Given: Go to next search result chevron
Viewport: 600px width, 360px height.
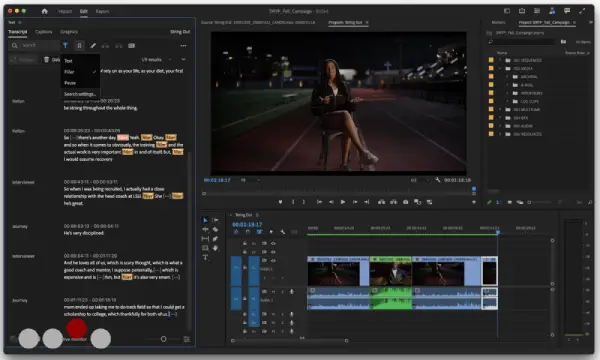Looking at the screenshot, I should pyautogui.click(x=183, y=60).
